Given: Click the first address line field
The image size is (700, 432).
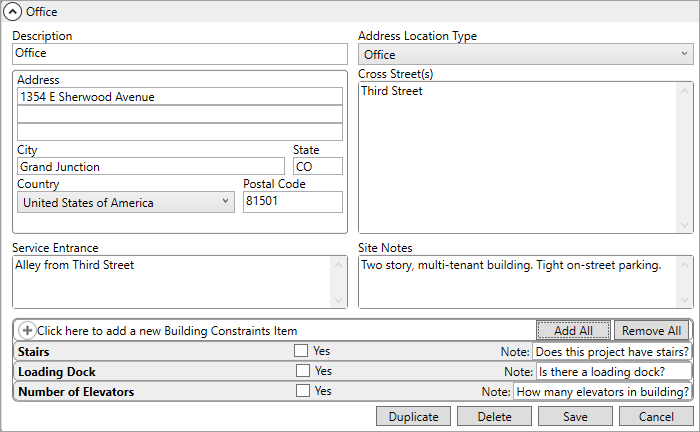Looking at the screenshot, I should [x=180, y=96].
